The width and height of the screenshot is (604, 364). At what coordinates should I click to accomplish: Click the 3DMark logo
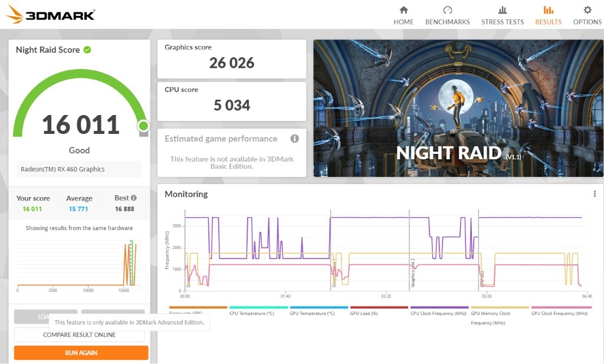point(51,15)
